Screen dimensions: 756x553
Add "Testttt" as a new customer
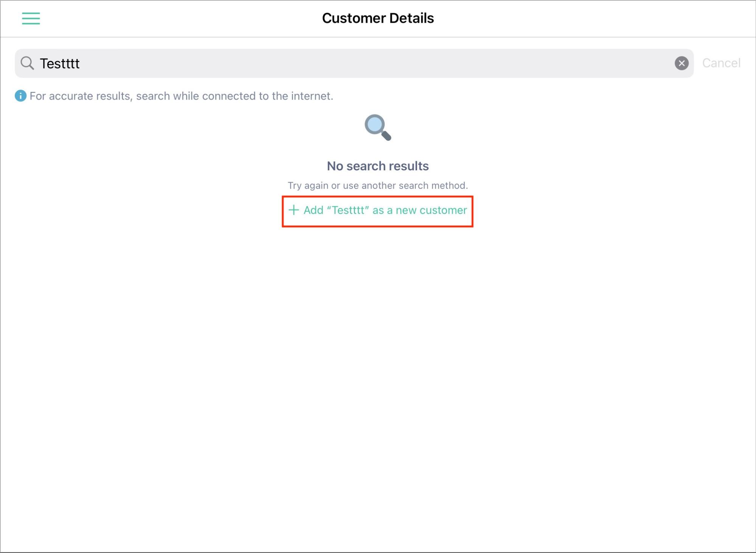pos(377,210)
